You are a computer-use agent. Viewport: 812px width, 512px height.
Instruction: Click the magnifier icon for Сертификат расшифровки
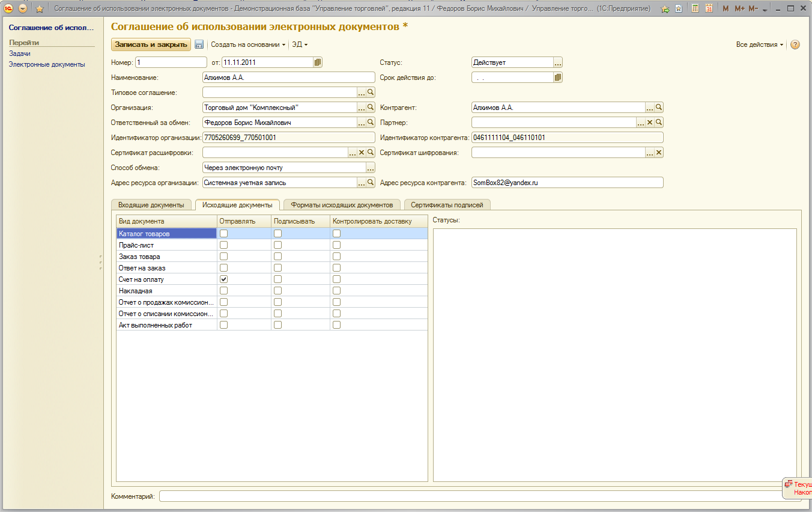pyautogui.click(x=371, y=153)
